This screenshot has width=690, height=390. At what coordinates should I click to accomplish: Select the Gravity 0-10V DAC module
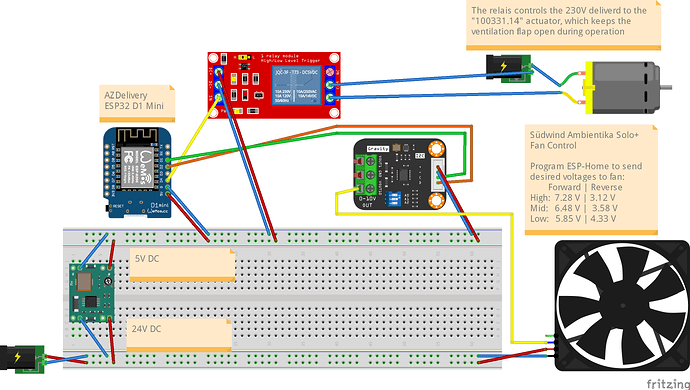[x=400, y=174]
